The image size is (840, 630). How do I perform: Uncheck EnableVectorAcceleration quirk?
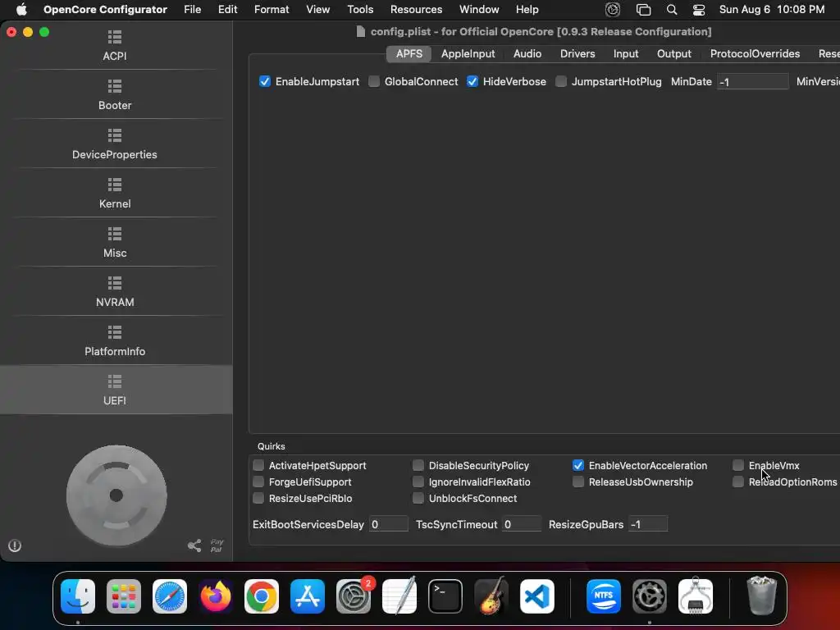pos(578,465)
